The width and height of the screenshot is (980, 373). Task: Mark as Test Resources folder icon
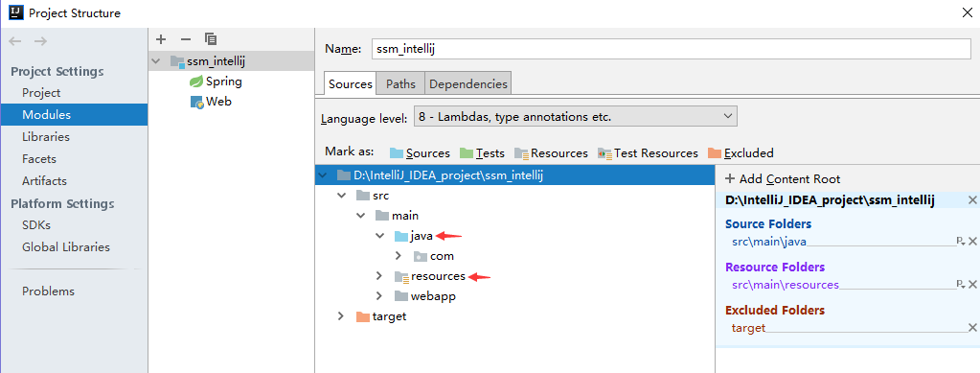(x=604, y=153)
